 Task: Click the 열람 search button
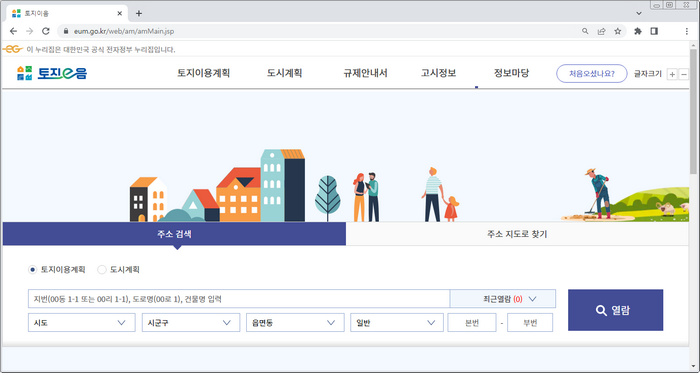616,310
